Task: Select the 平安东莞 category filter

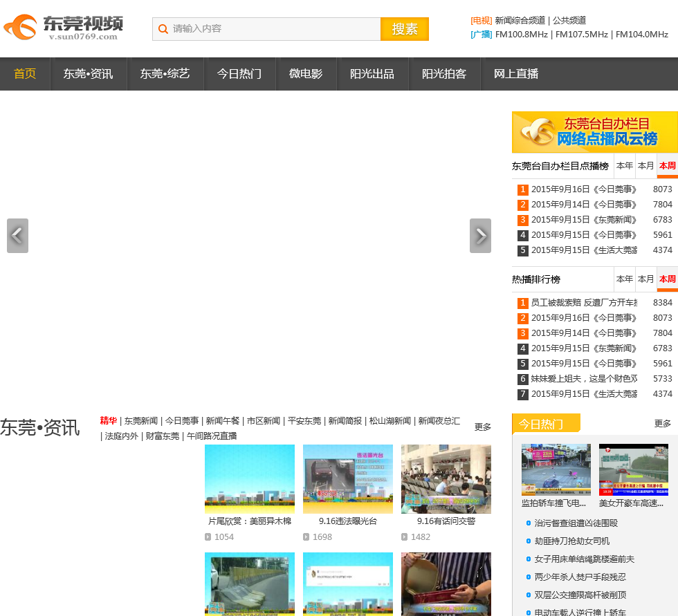Action: pyautogui.click(x=304, y=421)
